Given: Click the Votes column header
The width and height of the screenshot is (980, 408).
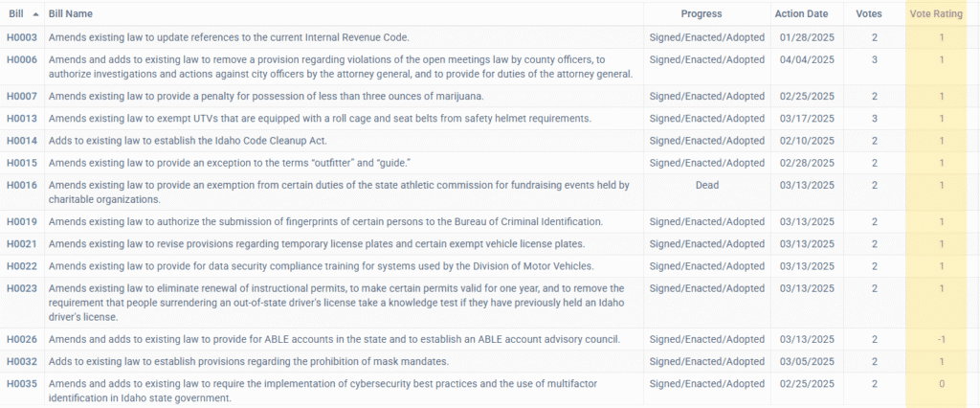Looking at the screenshot, I should pyautogui.click(x=869, y=14).
